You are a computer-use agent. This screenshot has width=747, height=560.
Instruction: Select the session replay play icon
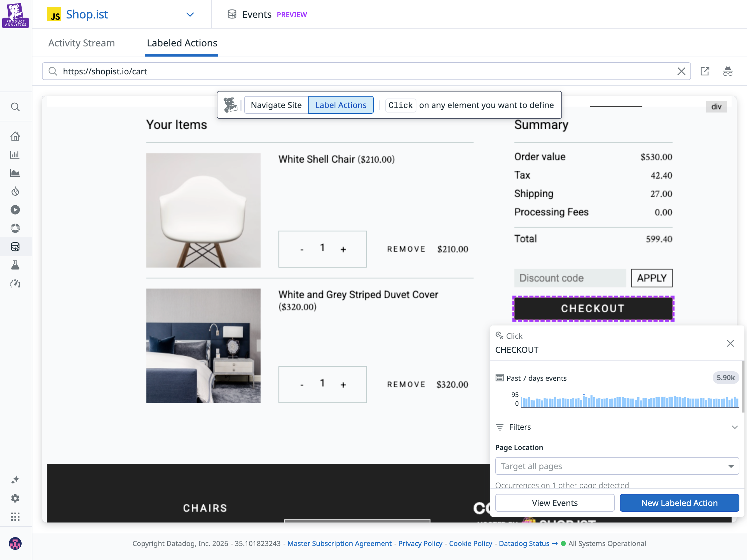pyautogui.click(x=16, y=210)
